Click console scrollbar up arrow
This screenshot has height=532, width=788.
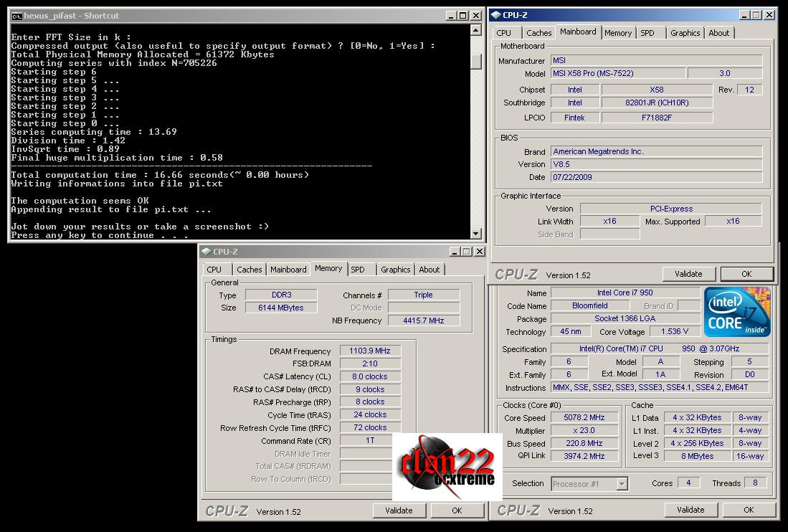pos(476,30)
